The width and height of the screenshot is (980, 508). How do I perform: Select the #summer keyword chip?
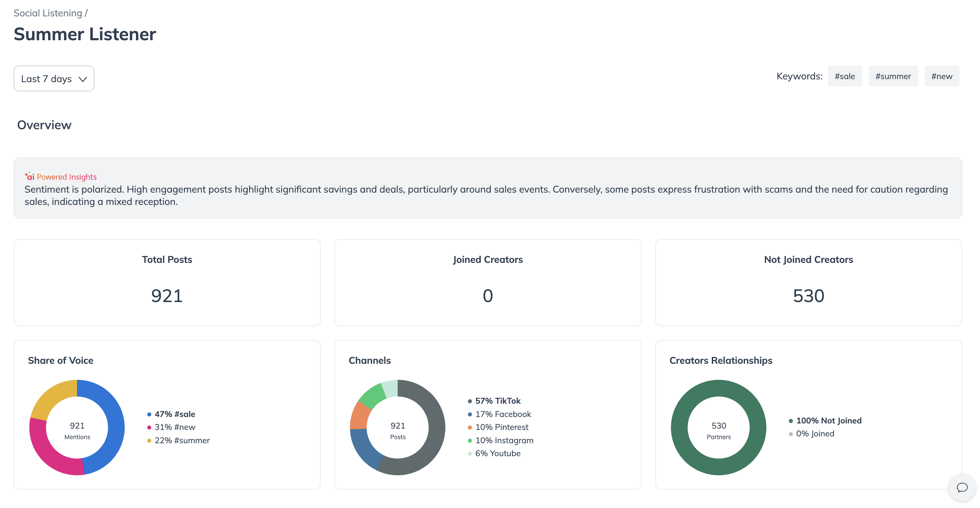(892, 76)
